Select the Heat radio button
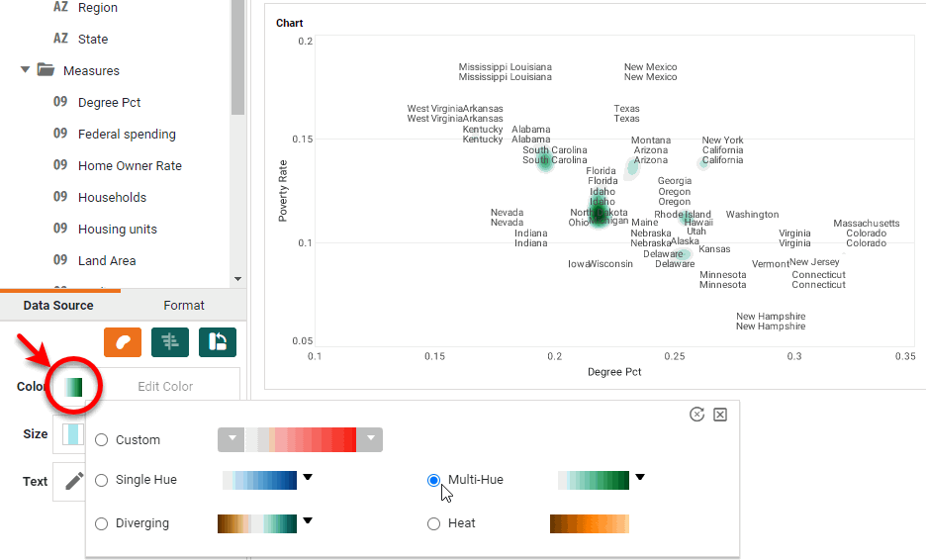The height and width of the screenshot is (560, 926). coord(433,523)
